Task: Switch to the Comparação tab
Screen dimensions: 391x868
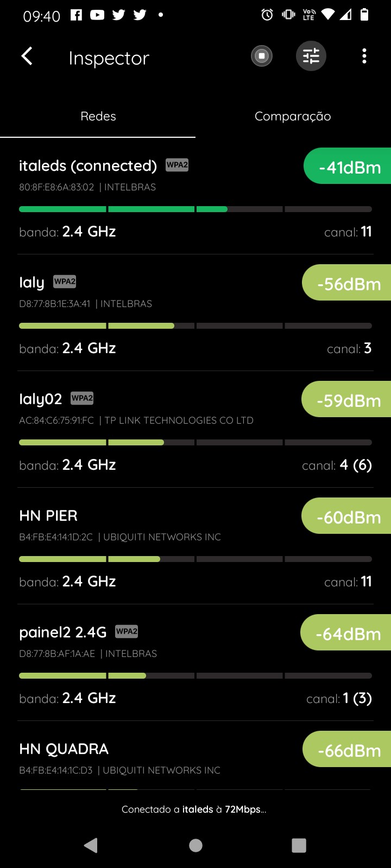Action: click(x=293, y=116)
